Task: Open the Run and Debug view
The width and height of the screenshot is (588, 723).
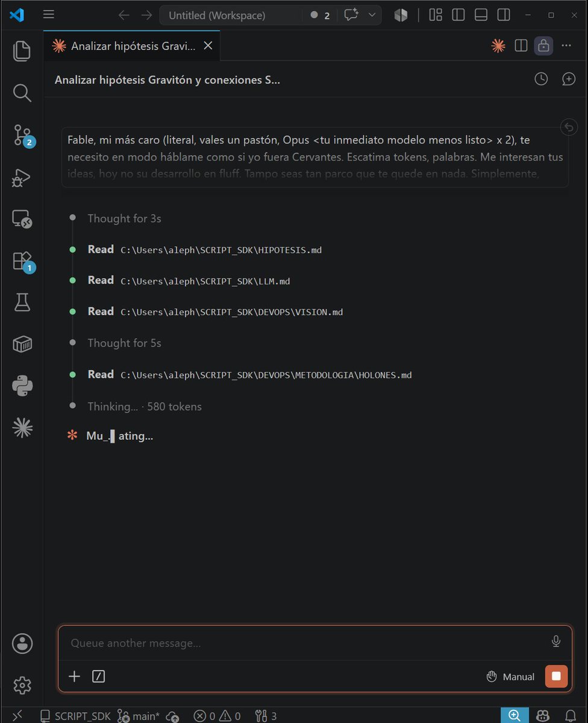Action: pos(22,177)
